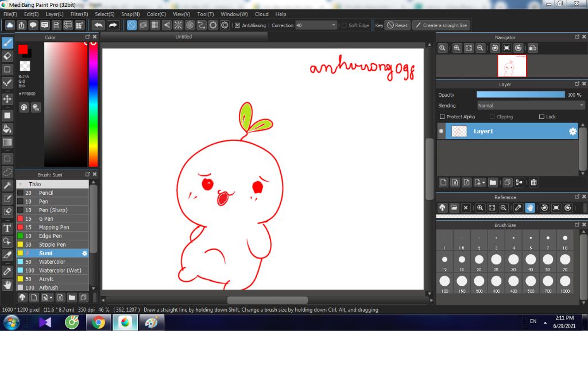Toggle the AntiAliasing checkbox
This screenshot has height=380, width=588.
point(237,25)
